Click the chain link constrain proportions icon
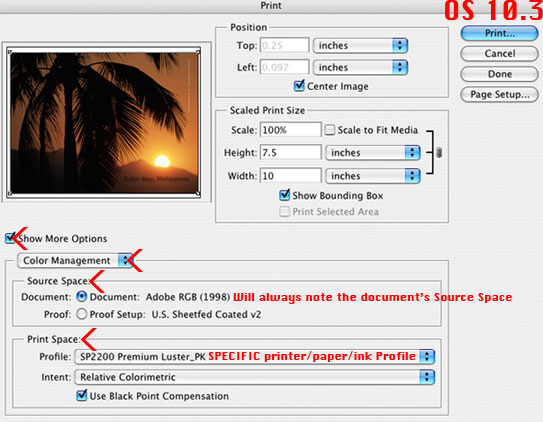 point(439,152)
